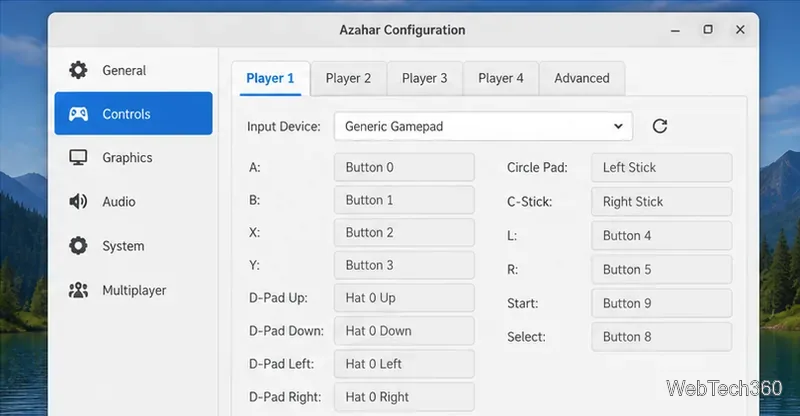The image size is (800, 416).
Task: Remap the L shoulder Button 4
Action: [662, 235]
